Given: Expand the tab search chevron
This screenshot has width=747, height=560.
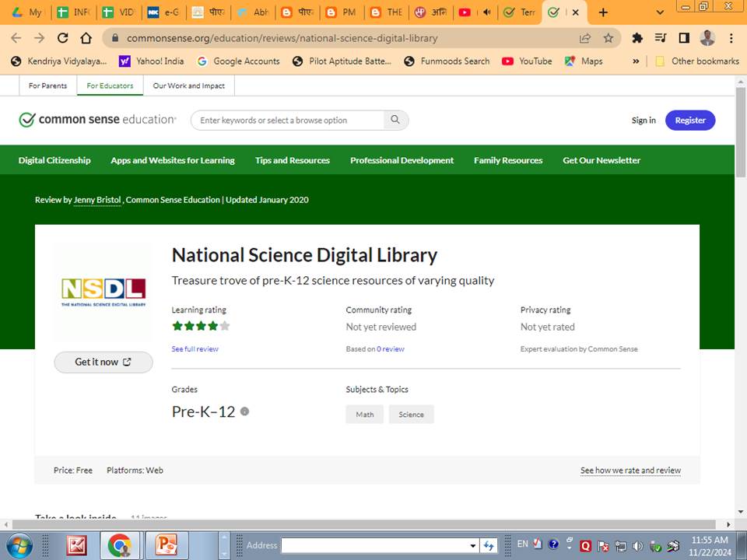Looking at the screenshot, I should coord(660,12).
